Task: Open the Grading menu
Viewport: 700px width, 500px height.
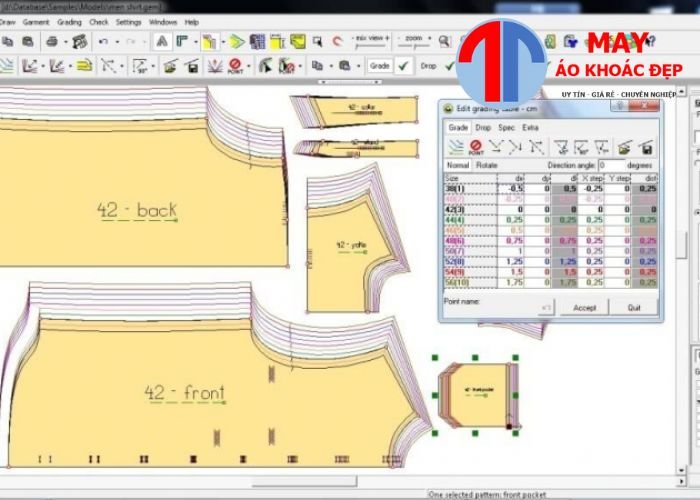Action: pyautogui.click(x=69, y=21)
